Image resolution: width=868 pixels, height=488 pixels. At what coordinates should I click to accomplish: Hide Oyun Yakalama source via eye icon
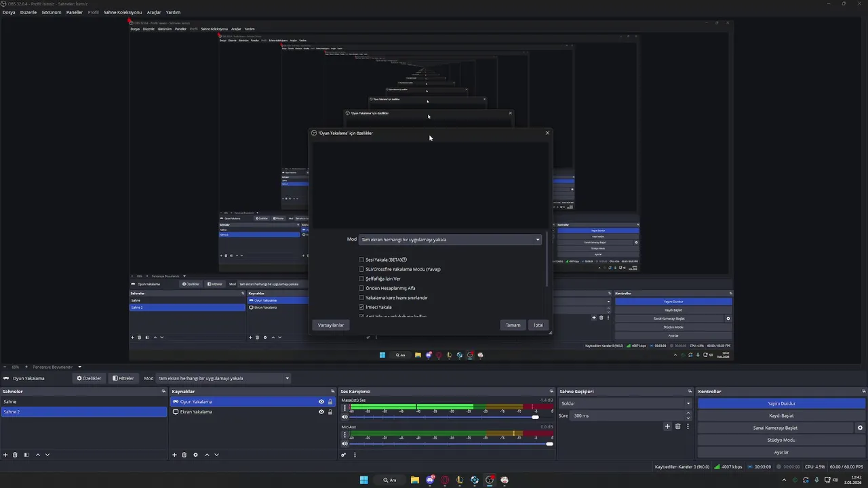(x=321, y=402)
